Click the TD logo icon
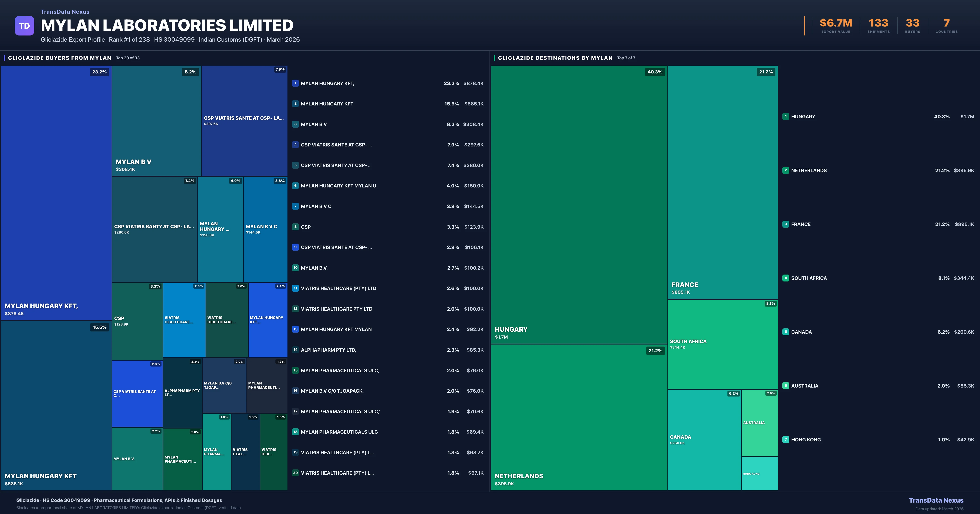 24,26
